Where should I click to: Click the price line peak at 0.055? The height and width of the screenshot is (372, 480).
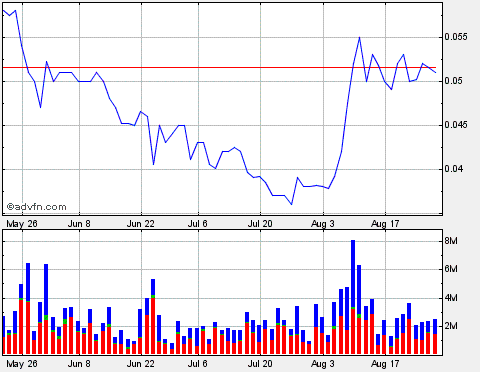pyautogui.click(x=359, y=37)
